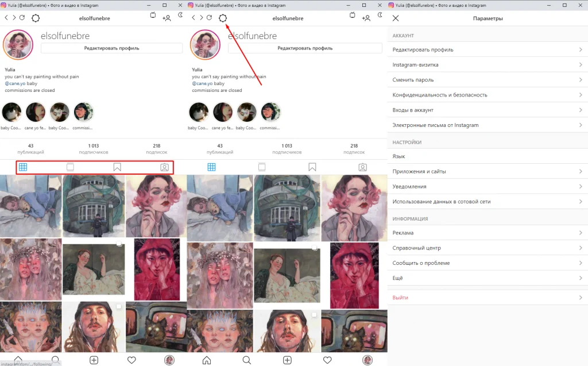
Task: Open Сменить пароль settings row
Action: click(x=488, y=80)
